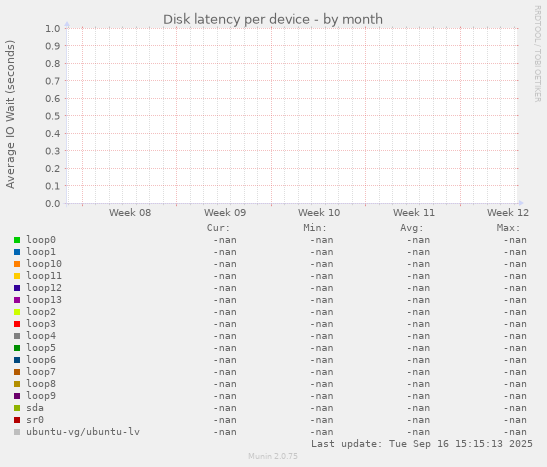Click the ubuntu-vg/ubuntu-lv Min -nan value
The width and height of the screenshot is (547, 467).
coord(322,432)
